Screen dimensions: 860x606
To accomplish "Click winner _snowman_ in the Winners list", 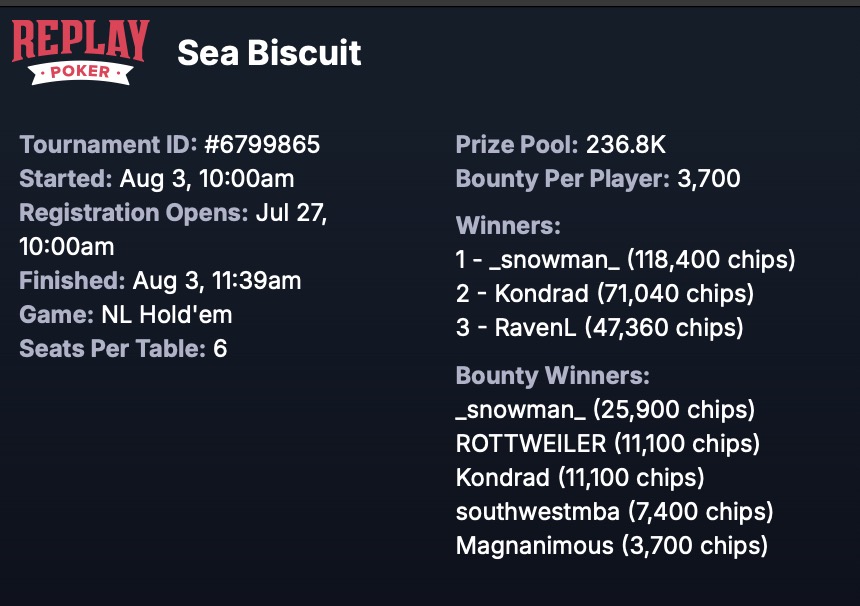I will click(x=553, y=260).
